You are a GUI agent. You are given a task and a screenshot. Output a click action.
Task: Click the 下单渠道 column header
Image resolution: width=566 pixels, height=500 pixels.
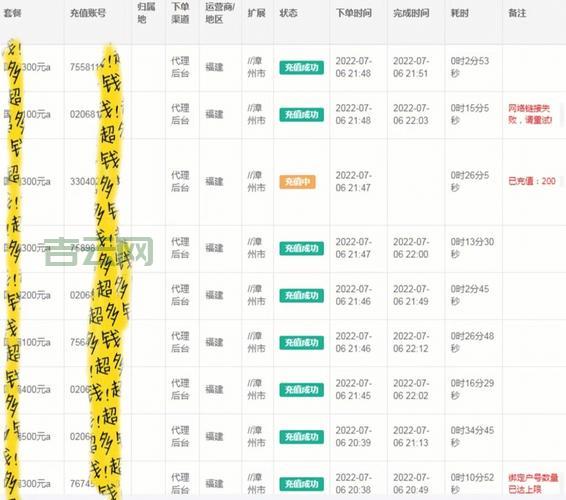[x=180, y=13]
